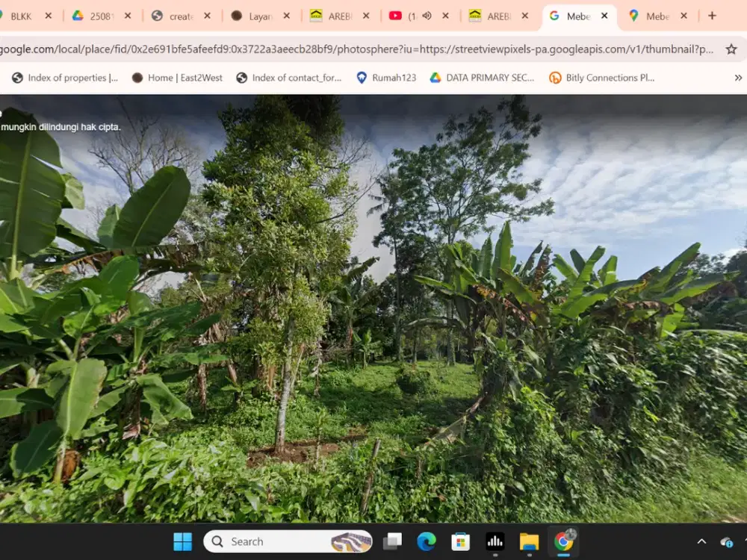Viewport: 747px width, 560px height.
Task: Launch Microsoft Edge from the taskbar
Action: pyautogui.click(x=427, y=541)
